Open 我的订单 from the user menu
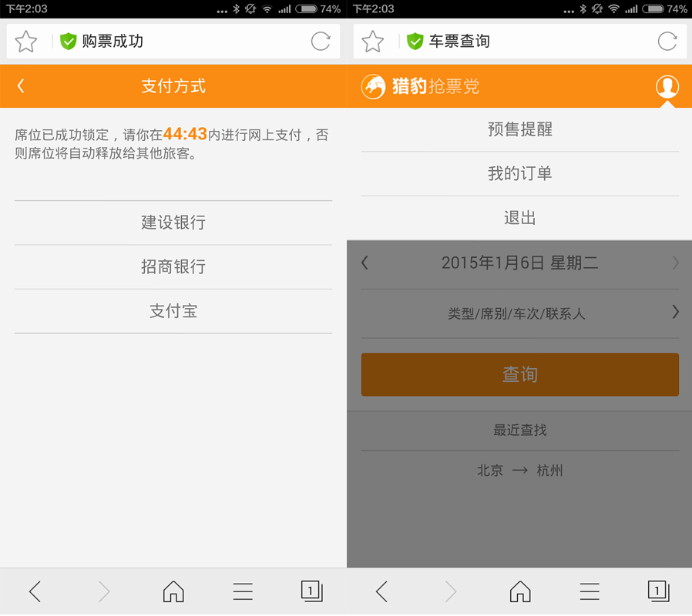The image size is (692, 616). tap(520, 174)
